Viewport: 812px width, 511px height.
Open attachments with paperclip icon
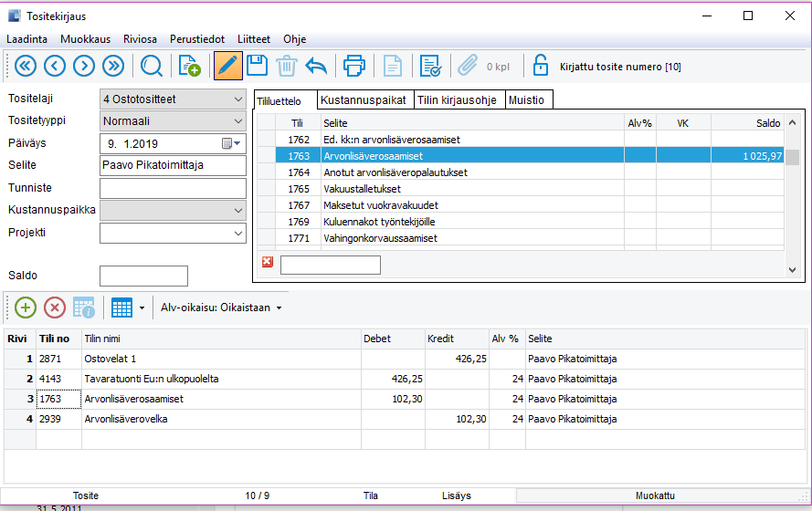(468, 66)
